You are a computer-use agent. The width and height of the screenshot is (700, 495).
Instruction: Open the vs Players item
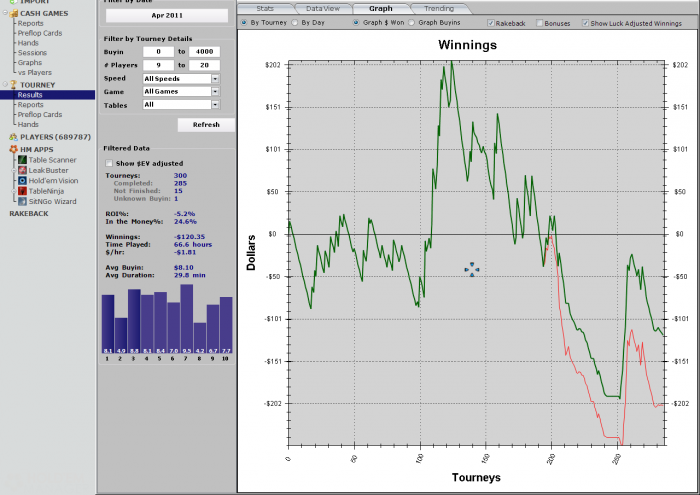[x=35, y=72]
